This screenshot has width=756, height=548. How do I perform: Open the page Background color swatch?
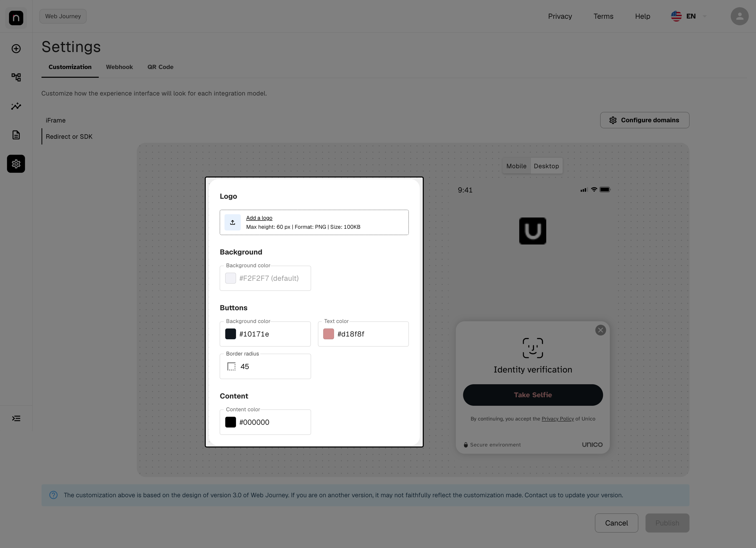click(x=231, y=278)
